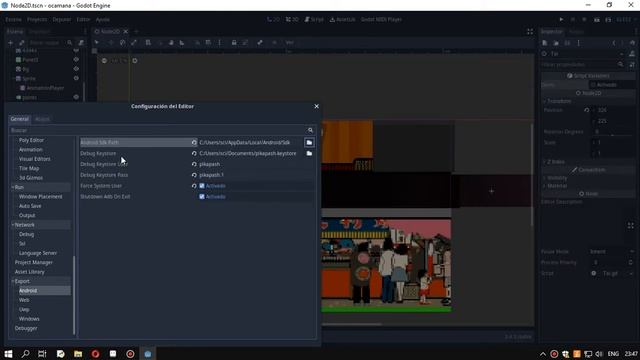Collapse the Network settings section
The image size is (640, 360).
13,225
